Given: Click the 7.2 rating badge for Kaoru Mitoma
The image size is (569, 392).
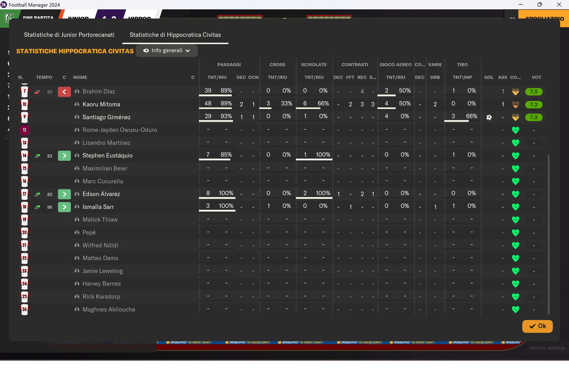Looking at the screenshot, I should [534, 104].
